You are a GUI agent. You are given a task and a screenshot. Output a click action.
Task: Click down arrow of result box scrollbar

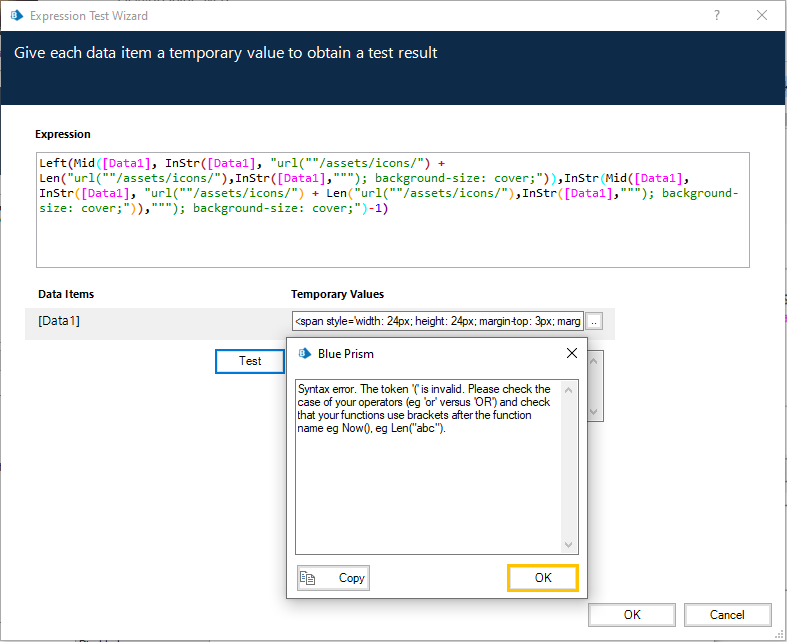click(x=594, y=411)
